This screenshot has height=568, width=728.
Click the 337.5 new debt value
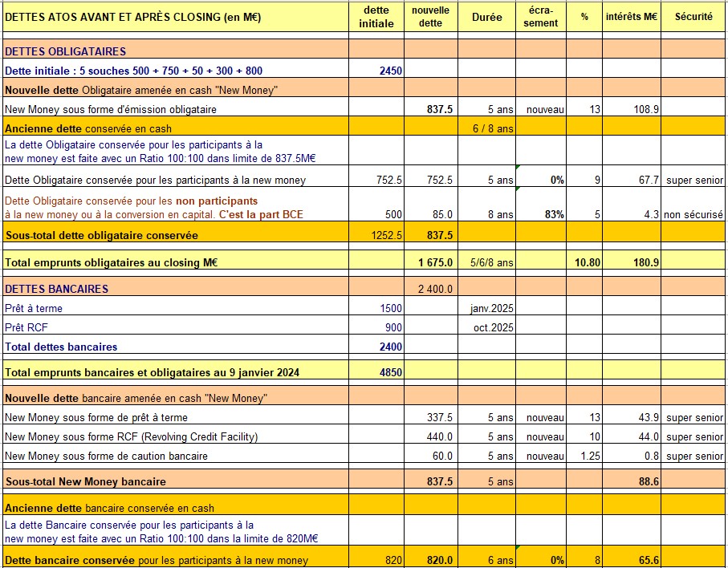pos(440,418)
